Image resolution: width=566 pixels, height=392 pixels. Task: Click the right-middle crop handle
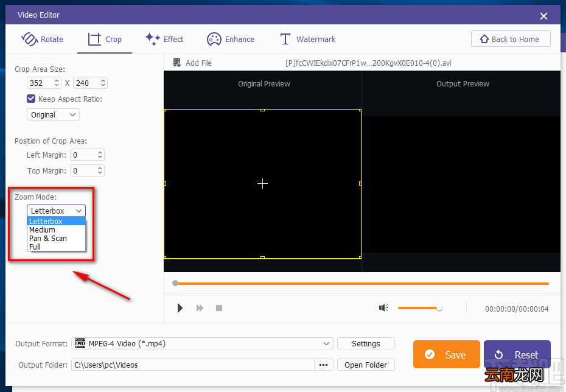tap(360, 183)
